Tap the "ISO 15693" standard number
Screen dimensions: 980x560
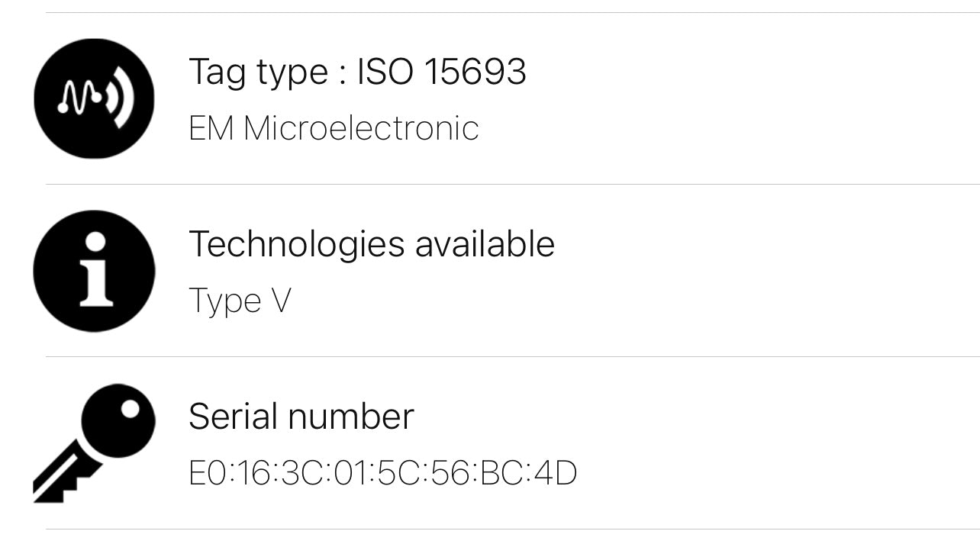[442, 72]
